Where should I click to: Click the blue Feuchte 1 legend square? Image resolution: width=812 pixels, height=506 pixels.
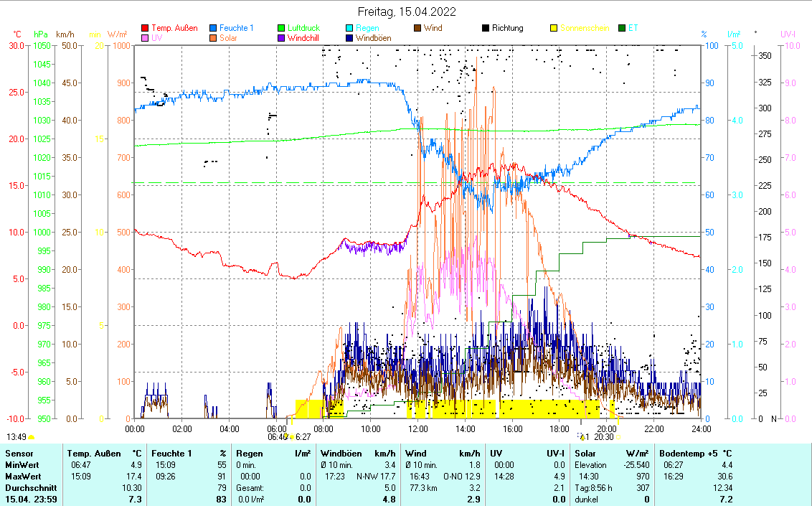point(214,28)
